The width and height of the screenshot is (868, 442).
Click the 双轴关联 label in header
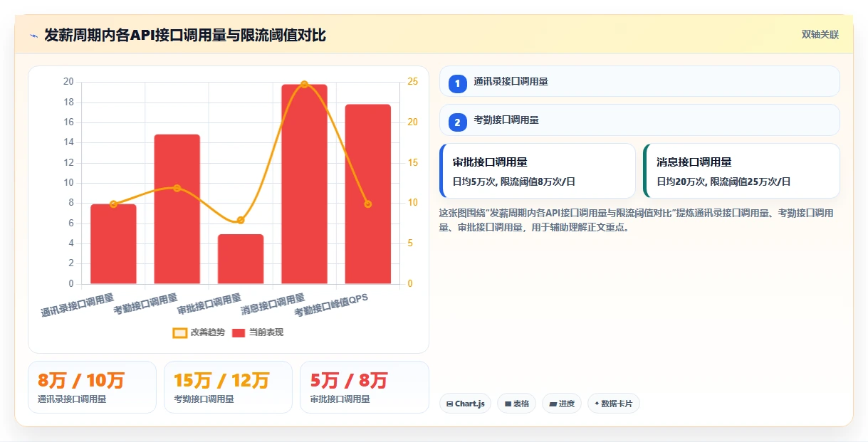click(x=820, y=34)
